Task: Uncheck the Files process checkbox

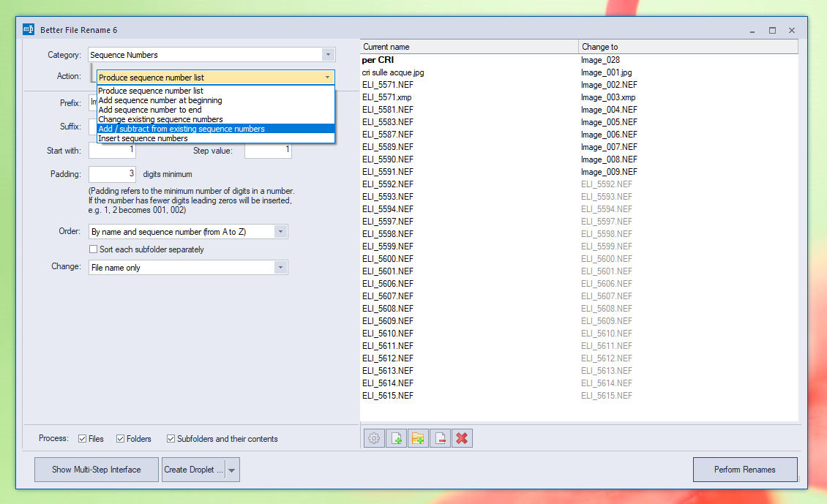Action: pos(83,439)
